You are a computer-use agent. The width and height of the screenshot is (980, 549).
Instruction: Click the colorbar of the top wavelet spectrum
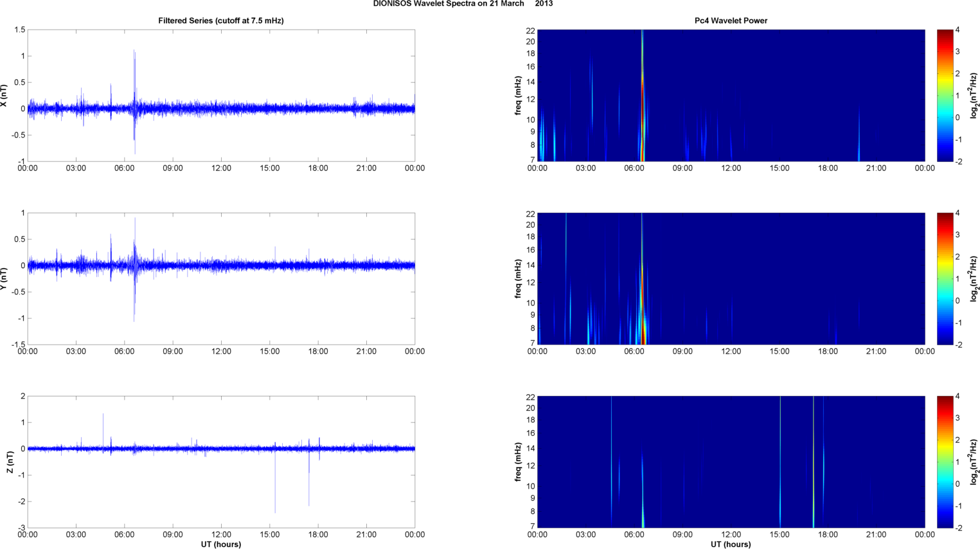(x=945, y=95)
